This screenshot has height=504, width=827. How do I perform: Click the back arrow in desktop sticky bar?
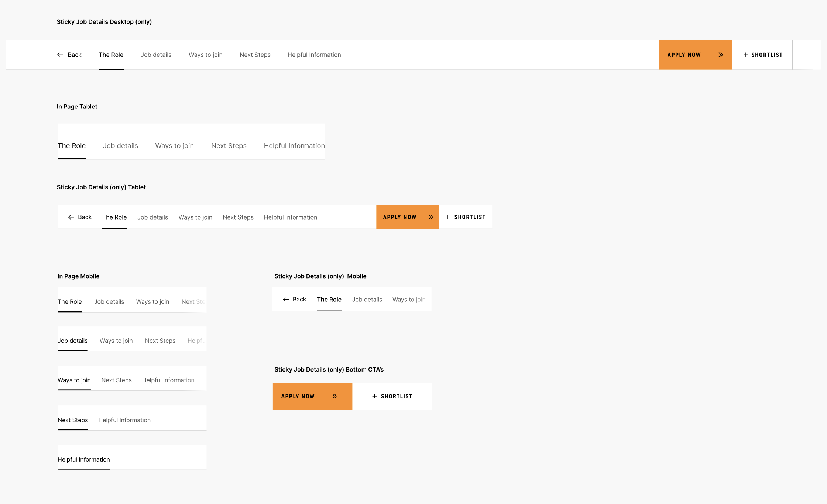[x=60, y=55]
